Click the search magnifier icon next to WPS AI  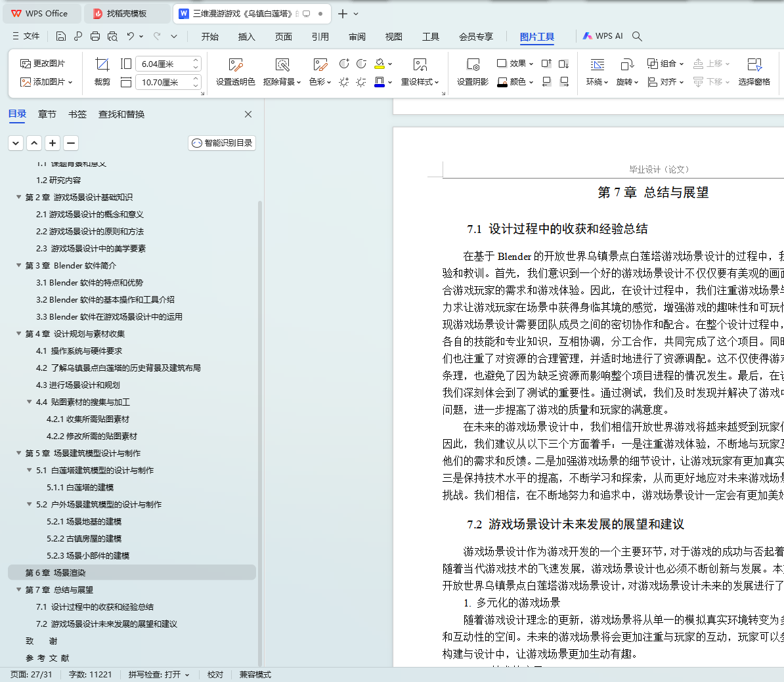pyautogui.click(x=637, y=36)
